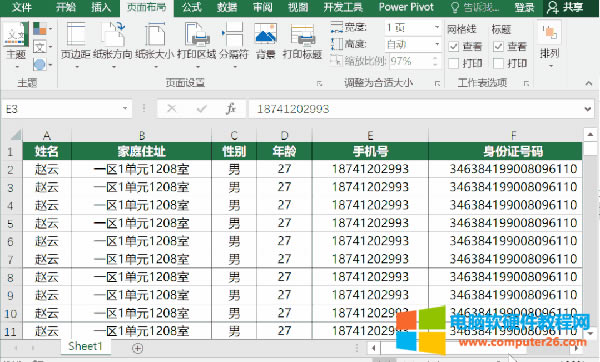Open the 分隔符 breaks tool

234,44
